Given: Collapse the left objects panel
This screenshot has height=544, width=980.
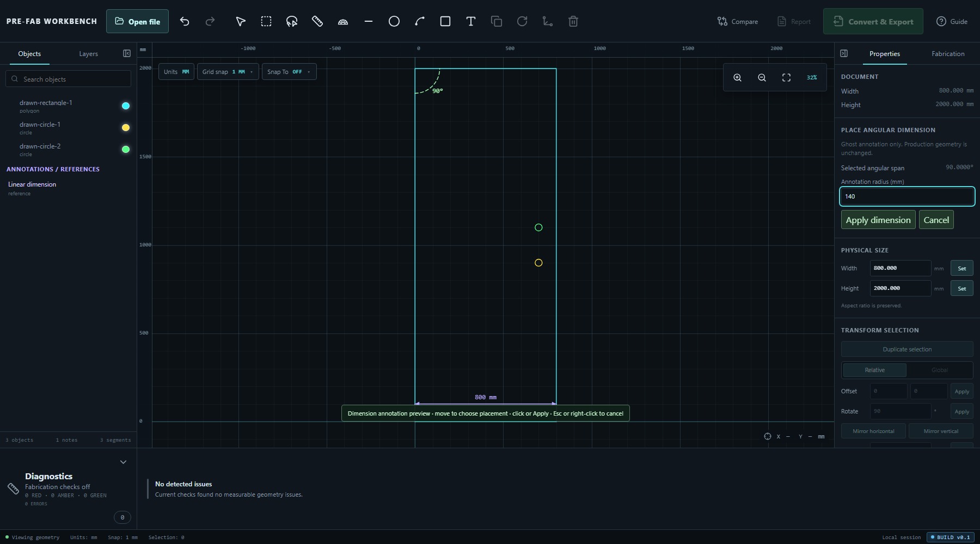Looking at the screenshot, I should point(127,53).
